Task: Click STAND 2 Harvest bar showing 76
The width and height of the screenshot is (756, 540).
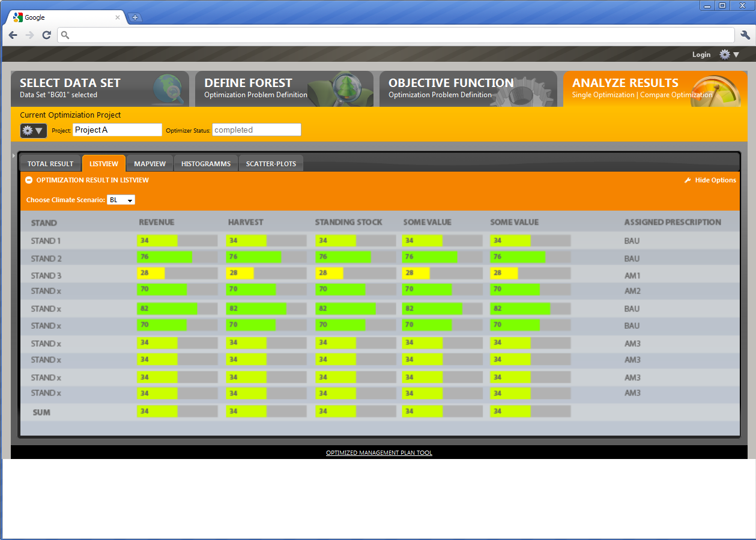Action: (x=267, y=257)
